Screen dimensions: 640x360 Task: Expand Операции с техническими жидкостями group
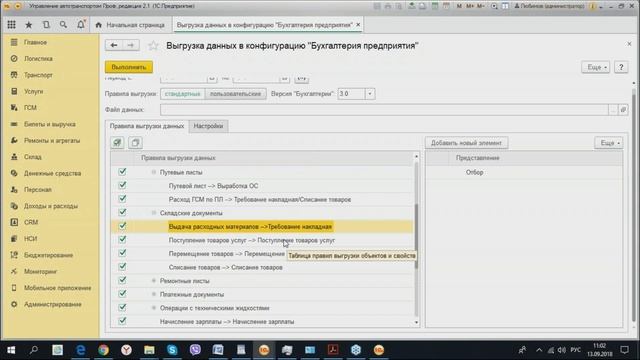tap(154, 308)
